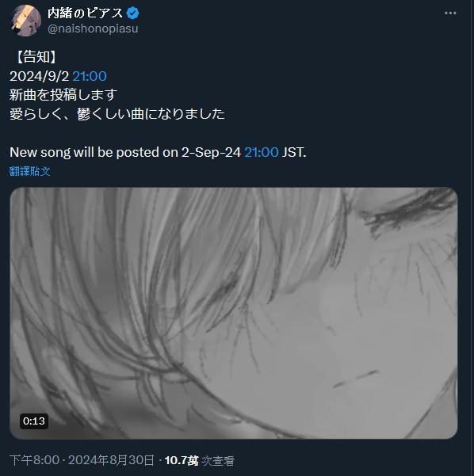
Task: Click the blue verified badge
Action: pos(132,13)
